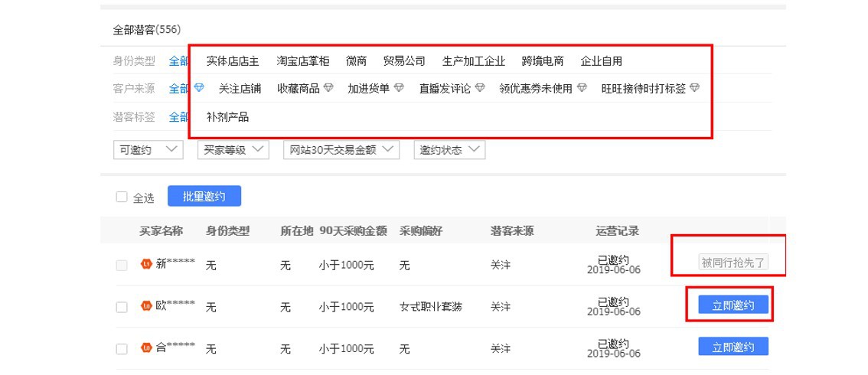Select 全部 in the 潜客标签 filter row
868x375 pixels.
(x=179, y=117)
